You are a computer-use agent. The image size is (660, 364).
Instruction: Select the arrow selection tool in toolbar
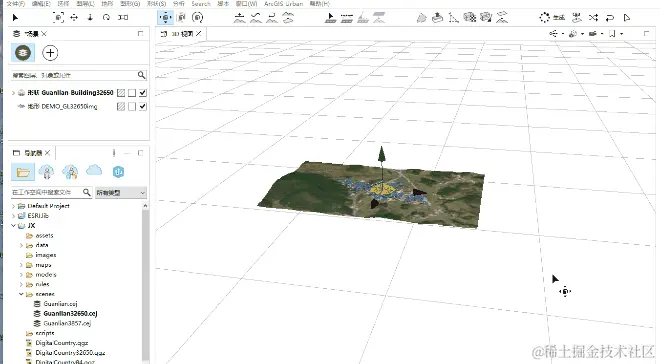(x=15, y=18)
